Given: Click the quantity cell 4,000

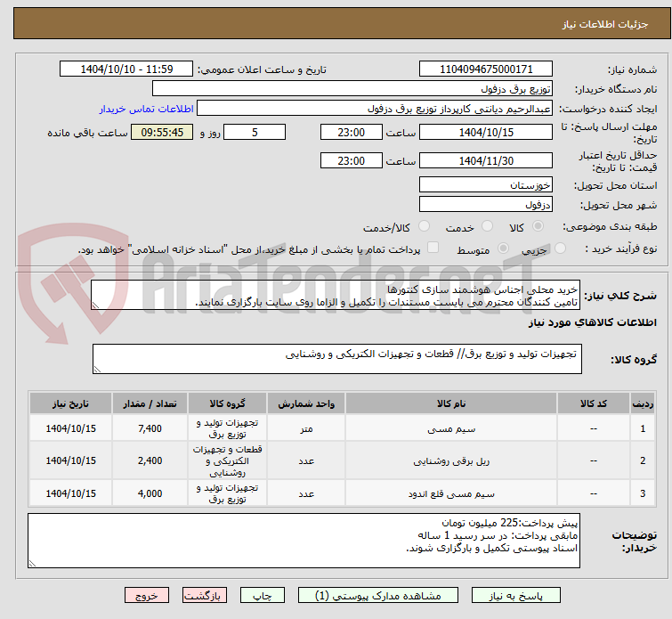Looking at the screenshot, I should [x=150, y=493].
